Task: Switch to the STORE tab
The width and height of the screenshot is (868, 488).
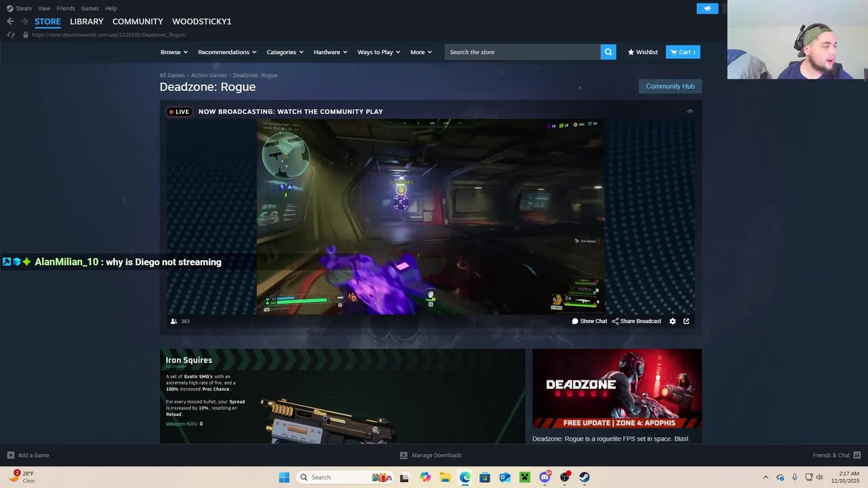Action: tap(47, 22)
